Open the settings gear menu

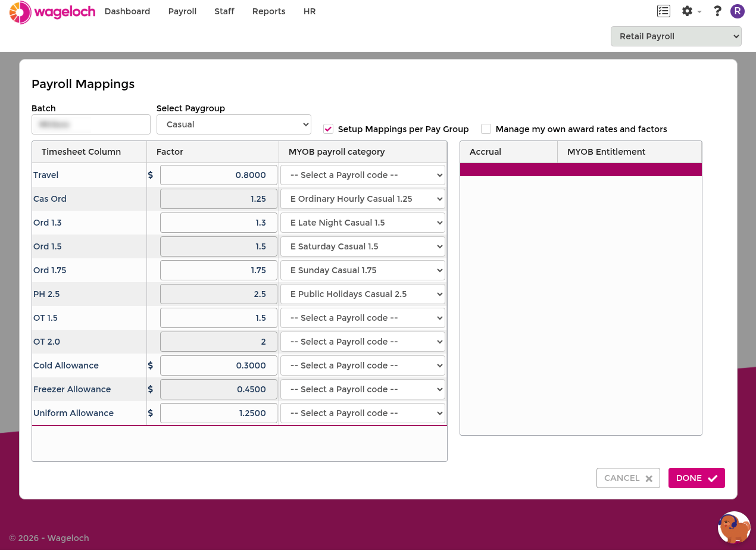[691, 11]
